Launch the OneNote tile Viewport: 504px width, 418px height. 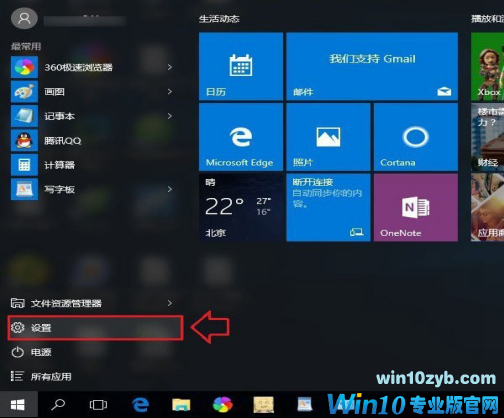pyautogui.click(x=416, y=207)
